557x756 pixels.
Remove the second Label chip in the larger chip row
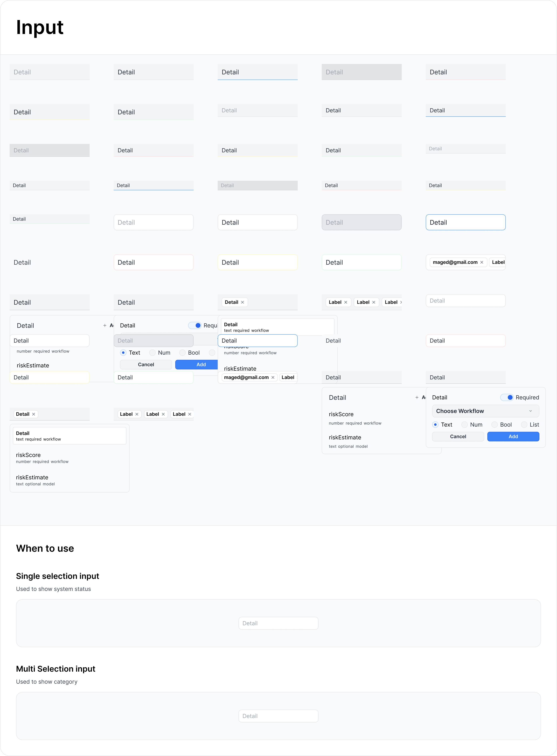coord(374,302)
